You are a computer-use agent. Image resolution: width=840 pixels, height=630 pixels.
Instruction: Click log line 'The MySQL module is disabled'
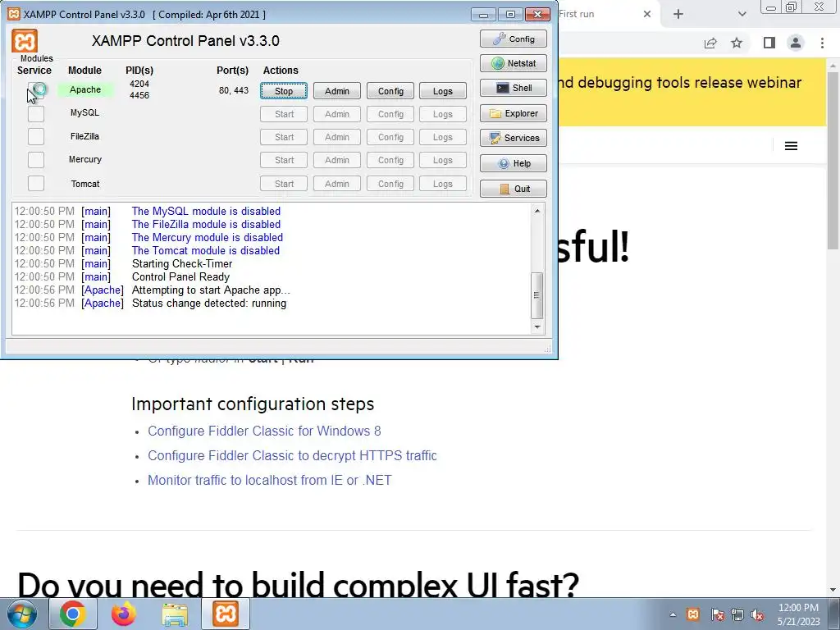coord(206,211)
